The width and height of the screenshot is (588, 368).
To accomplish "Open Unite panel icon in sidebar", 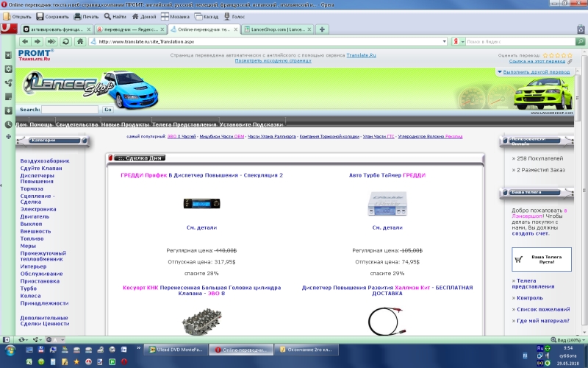I will [8, 82].
